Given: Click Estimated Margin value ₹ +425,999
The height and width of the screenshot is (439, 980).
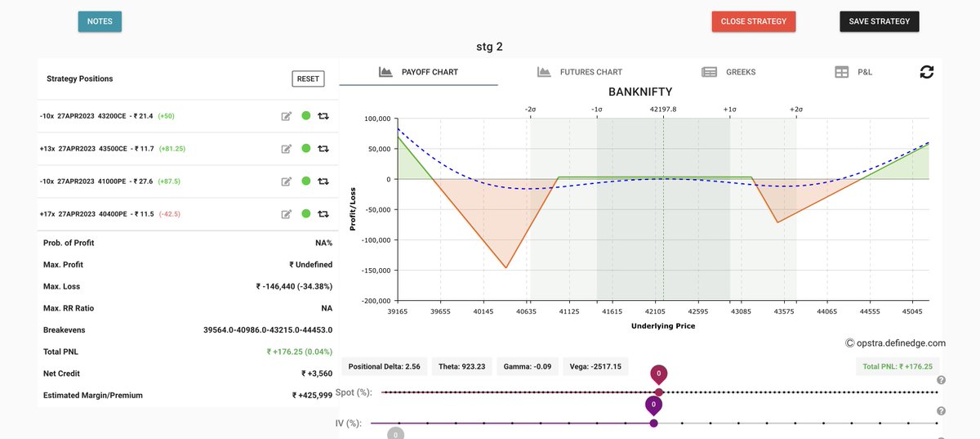Looking at the screenshot, I should [x=312, y=396].
